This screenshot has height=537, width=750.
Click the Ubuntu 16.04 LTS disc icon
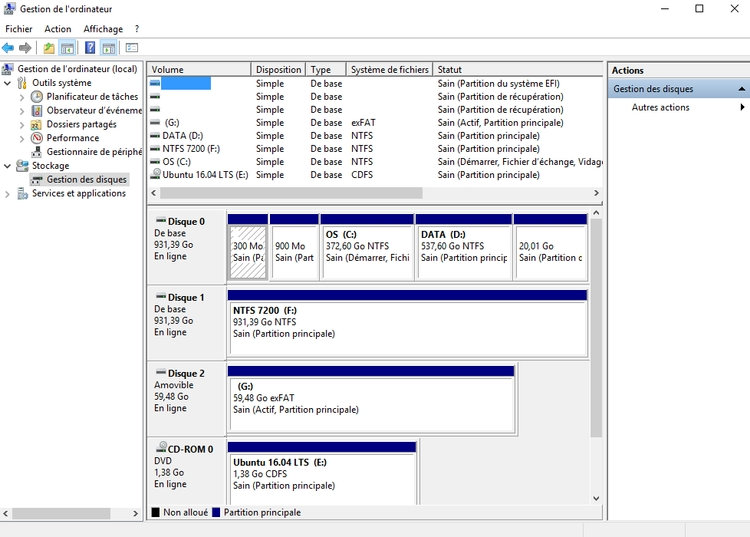(x=155, y=175)
